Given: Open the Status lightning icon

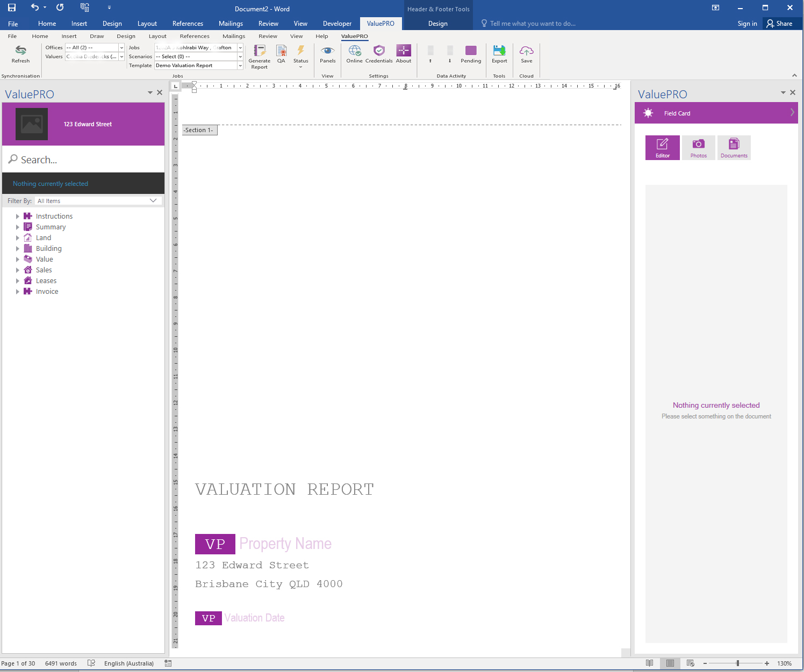Looking at the screenshot, I should tap(301, 50).
